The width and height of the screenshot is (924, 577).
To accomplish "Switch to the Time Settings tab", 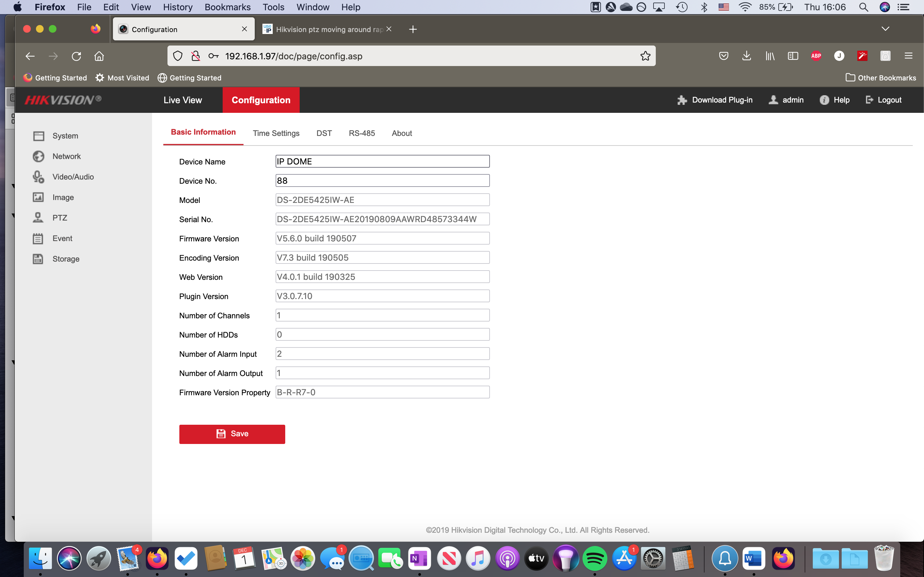I will pos(276,133).
